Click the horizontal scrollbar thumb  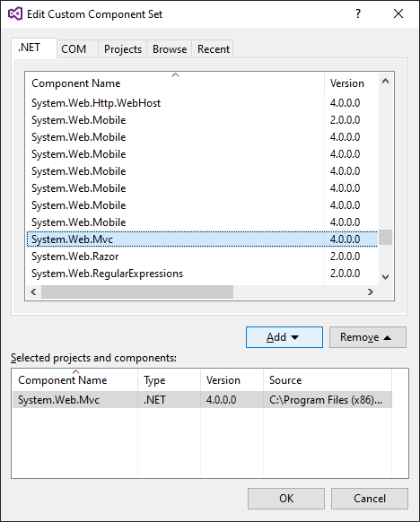click(137, 292)
